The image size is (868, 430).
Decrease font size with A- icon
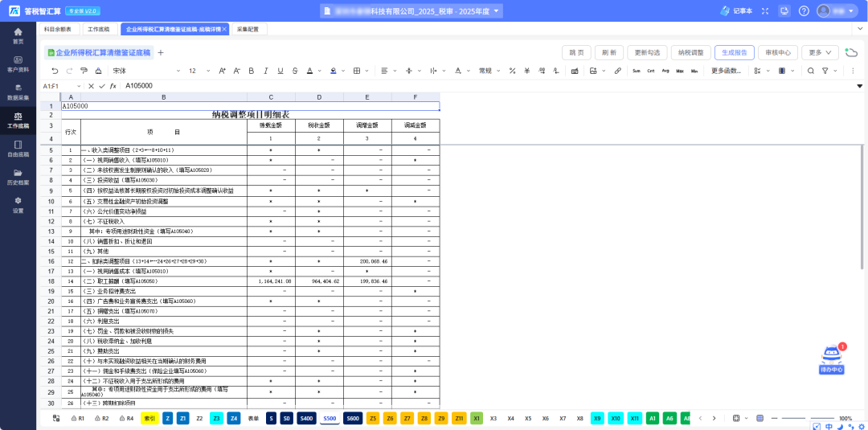click(x=236, y=71)
